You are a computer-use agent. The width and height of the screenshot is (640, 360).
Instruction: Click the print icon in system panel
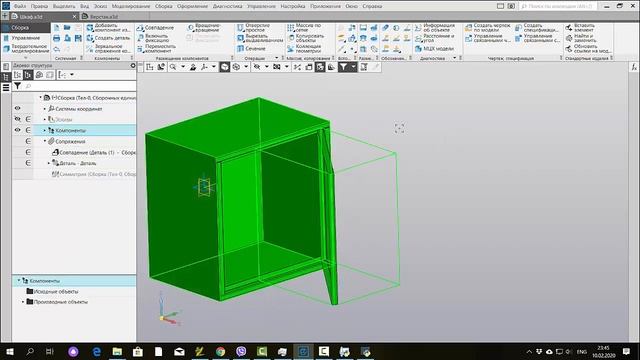click(56, 38)
